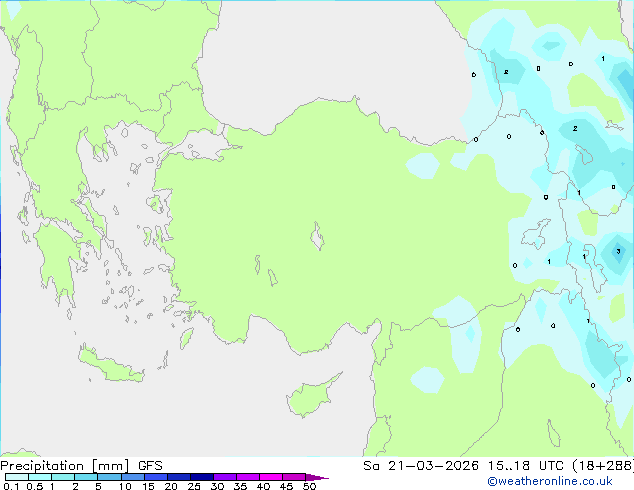
Task: Click the 0.1–0.5 mm palest legend swatch
Action: pyautogui.click(x=17, y=477)
